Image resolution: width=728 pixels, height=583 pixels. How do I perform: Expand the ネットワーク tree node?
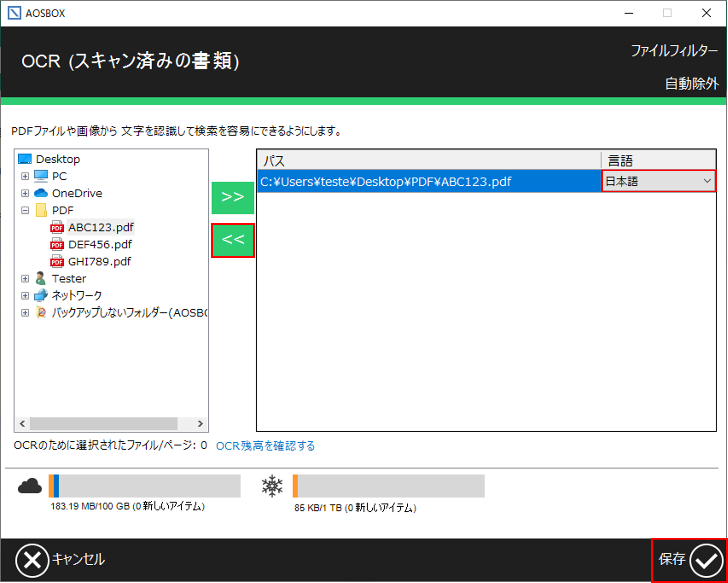pos(25,296)
